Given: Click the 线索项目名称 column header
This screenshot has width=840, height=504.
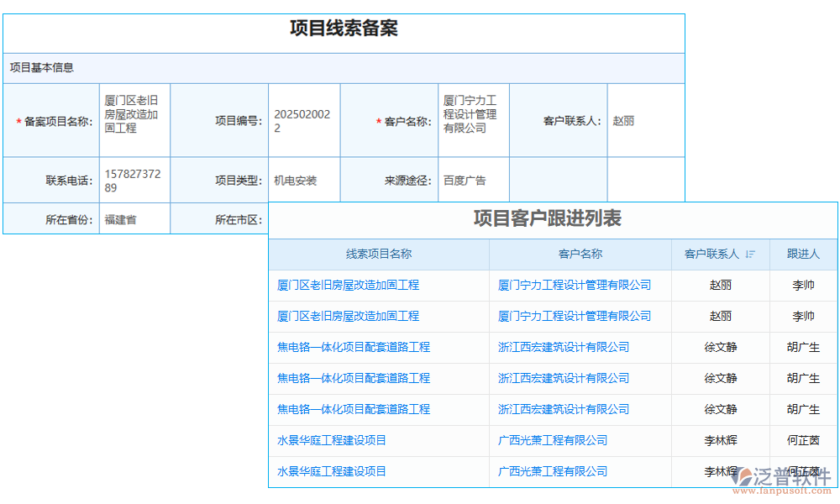Looking at the screenshot, I should pos(379,255).
